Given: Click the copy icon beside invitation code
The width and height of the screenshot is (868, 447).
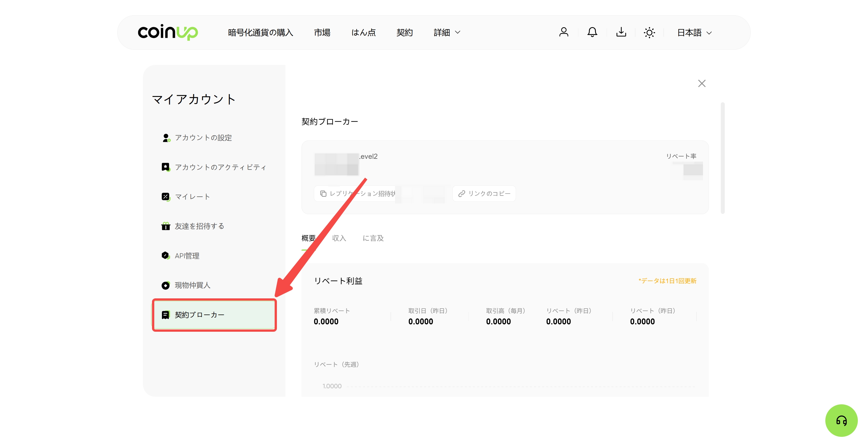Looking at the screenshot, I should [x=323, y=193].
